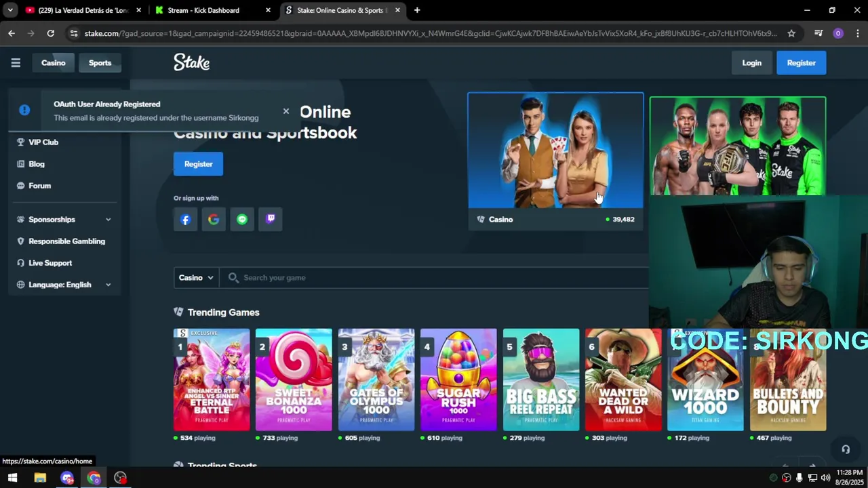868x488 pixels.
Task: Click the Login button
Action: (751, 63)
